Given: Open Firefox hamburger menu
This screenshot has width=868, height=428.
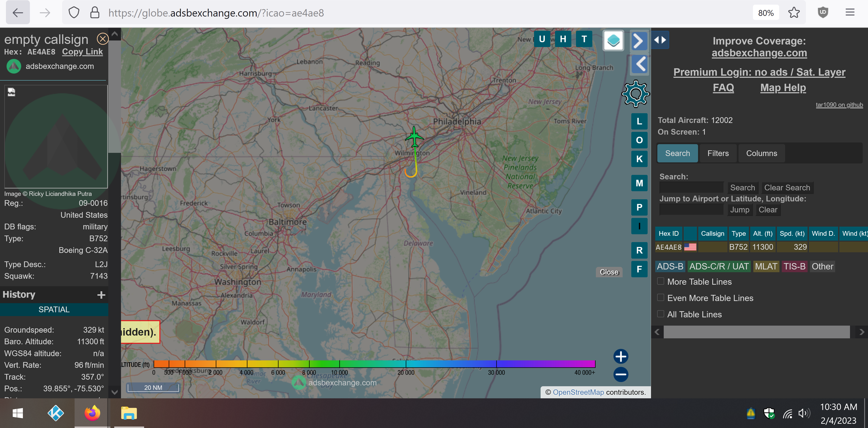Looking at the screenshot, I should tap(850, 13).
